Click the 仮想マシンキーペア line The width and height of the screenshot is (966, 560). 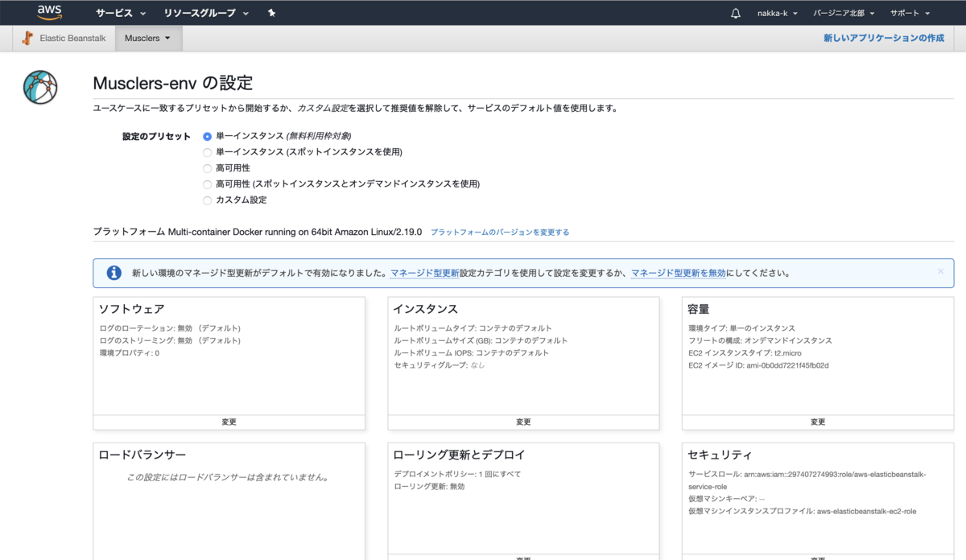pos(727,499)
